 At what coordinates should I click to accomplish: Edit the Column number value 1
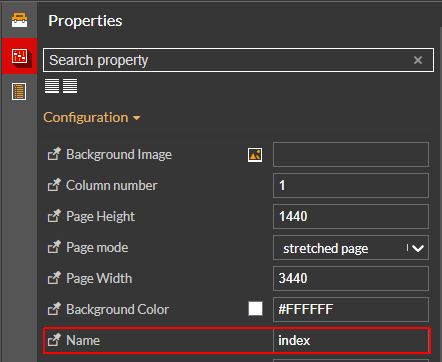(x=351, y=185)
